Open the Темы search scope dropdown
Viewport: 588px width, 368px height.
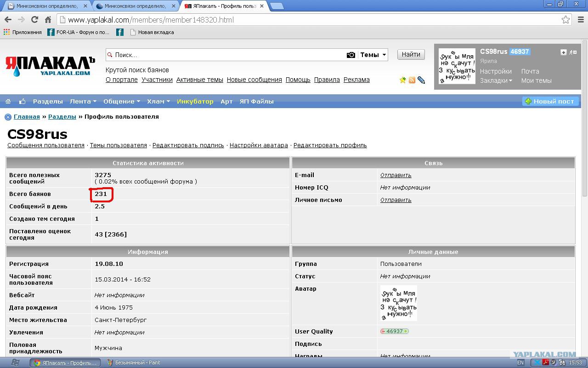click(373, 55)
